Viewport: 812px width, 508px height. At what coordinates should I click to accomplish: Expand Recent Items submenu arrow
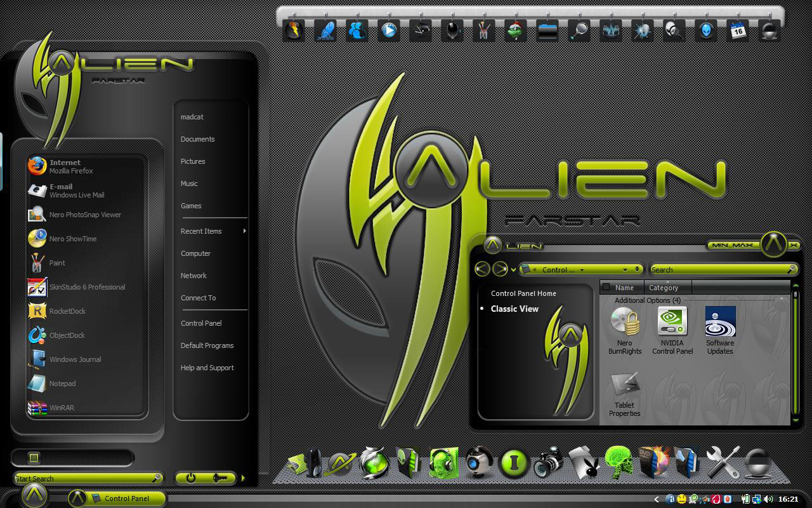coord(244,231)
